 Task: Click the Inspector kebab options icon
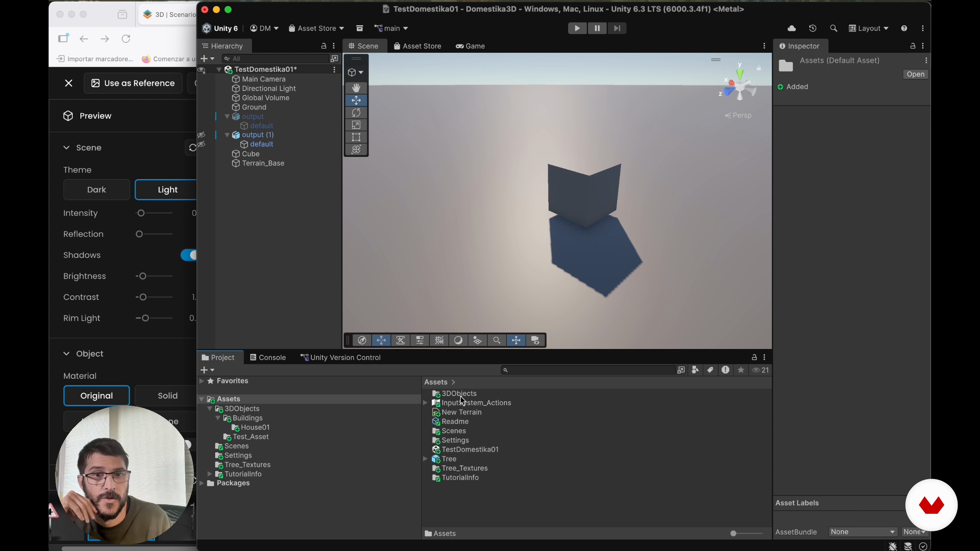pyautogui.click(x=923, y=46)
